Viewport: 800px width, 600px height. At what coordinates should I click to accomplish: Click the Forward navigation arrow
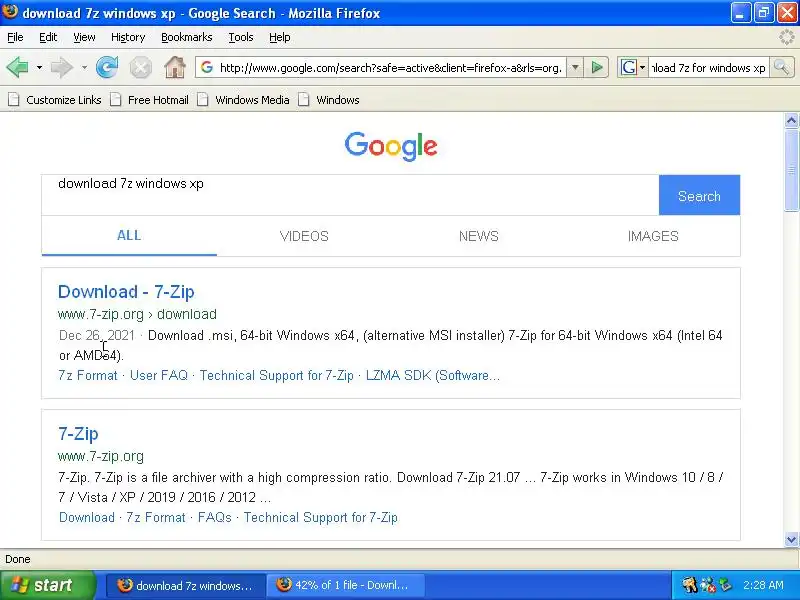[62, 67]
